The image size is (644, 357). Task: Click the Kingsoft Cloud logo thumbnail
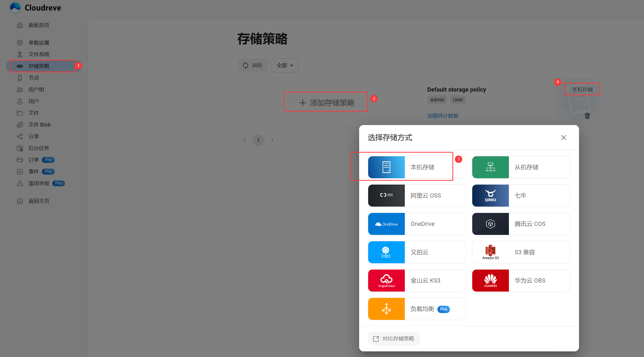pos(386,281)
